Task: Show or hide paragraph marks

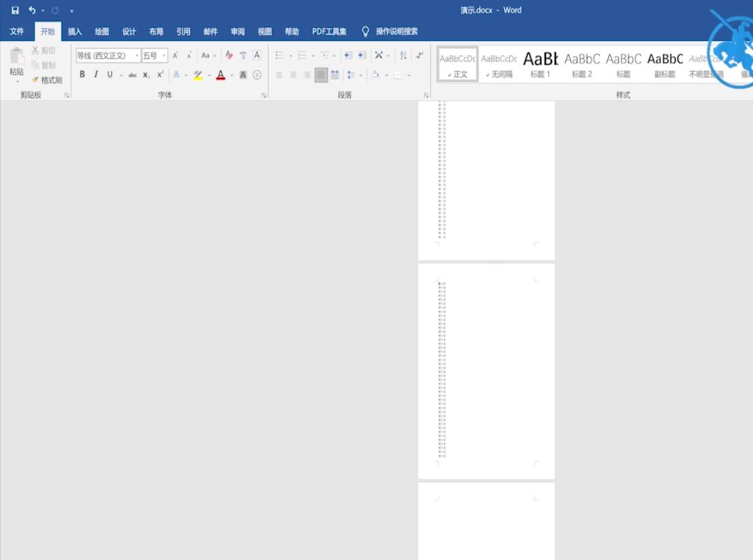Action: [419, 55]
